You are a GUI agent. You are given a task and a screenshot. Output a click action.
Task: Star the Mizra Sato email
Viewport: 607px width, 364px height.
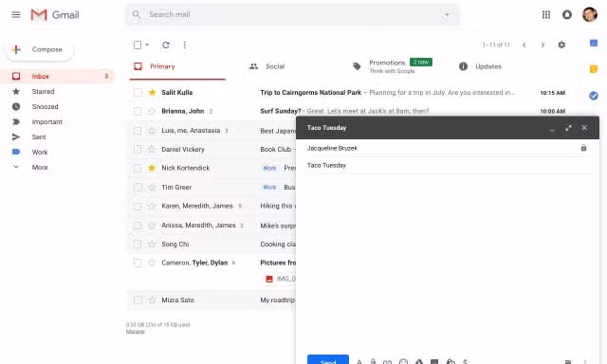tap(152, 300)
